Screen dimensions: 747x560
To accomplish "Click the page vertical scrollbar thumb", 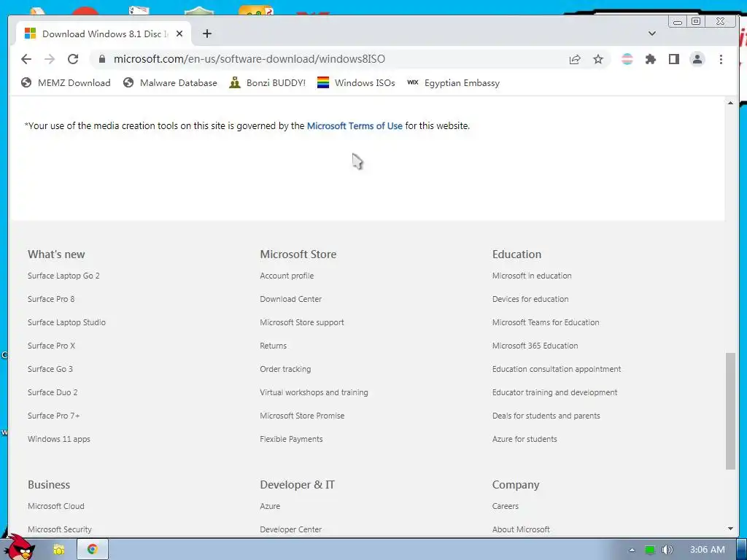I will tap(730, 411).
